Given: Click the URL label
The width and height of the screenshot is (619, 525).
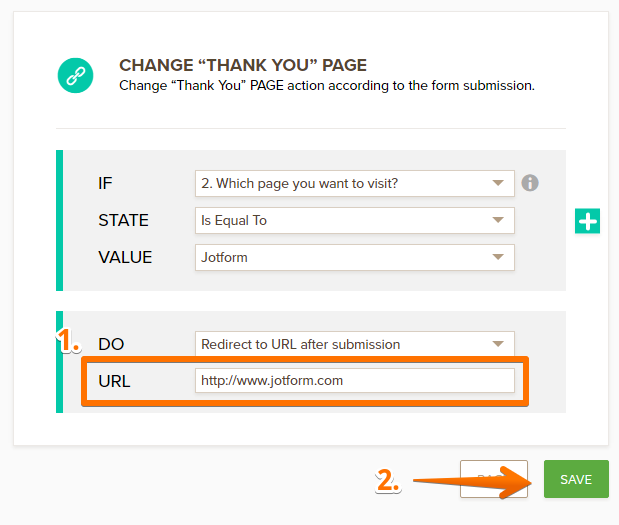Looking at the screenshot, I should pos(114,381).
